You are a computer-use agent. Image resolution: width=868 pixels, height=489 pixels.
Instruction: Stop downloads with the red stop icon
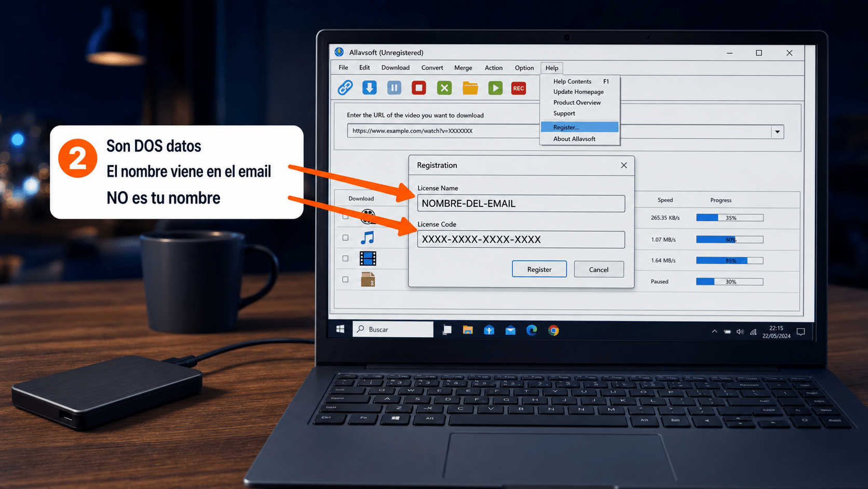pyautogui.click(x=419, y=88)
